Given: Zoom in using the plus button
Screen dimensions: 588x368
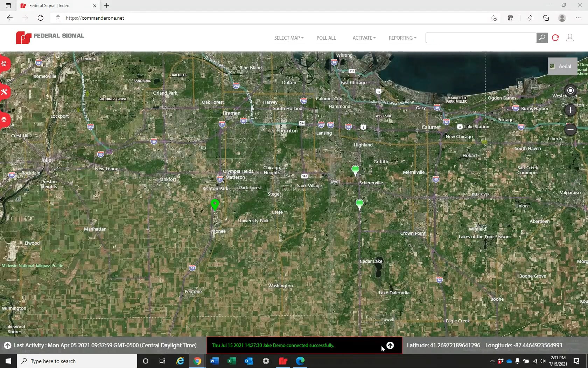Looking at the screenshot, I should tap(570, 110).
